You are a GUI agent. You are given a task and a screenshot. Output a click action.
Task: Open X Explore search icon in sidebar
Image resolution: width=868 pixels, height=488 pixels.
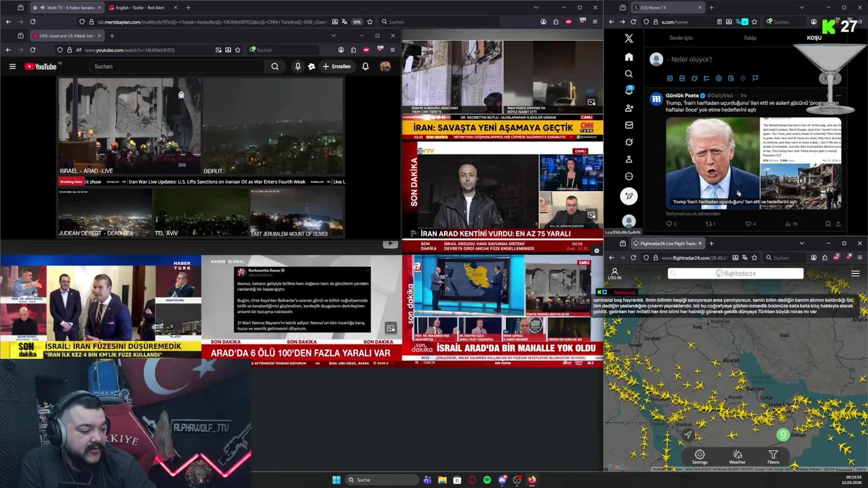click(629, 74)
